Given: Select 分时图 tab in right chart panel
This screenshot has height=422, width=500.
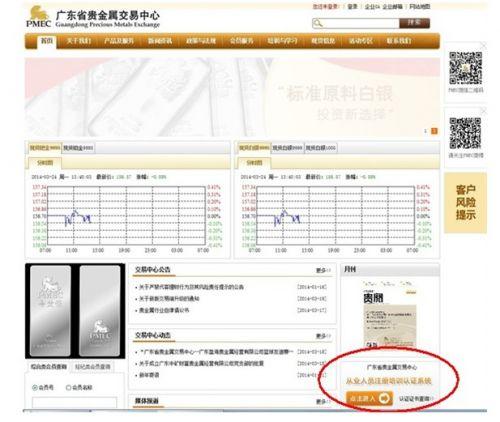Looking at the screenshot, I should pos(254,163).
